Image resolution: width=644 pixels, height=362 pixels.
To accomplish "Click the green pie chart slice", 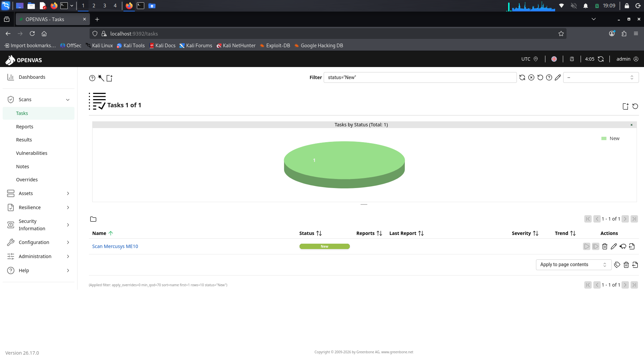I will tap(344, 161).
